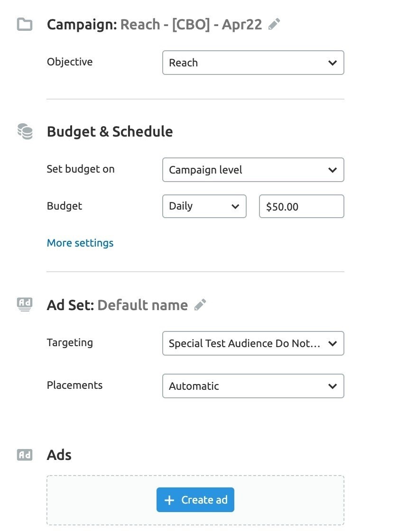
Task: Click the plus icon on Create ad
Action: click(x=169, y=500)
